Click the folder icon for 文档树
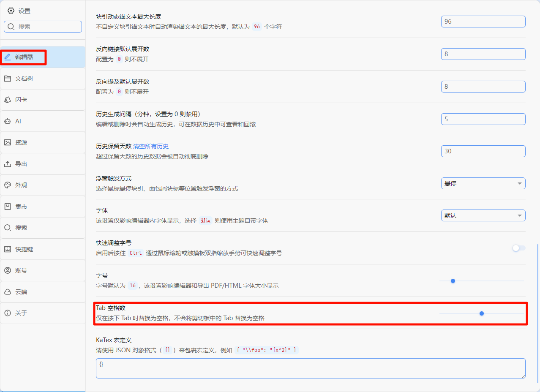 coord(8,79)
